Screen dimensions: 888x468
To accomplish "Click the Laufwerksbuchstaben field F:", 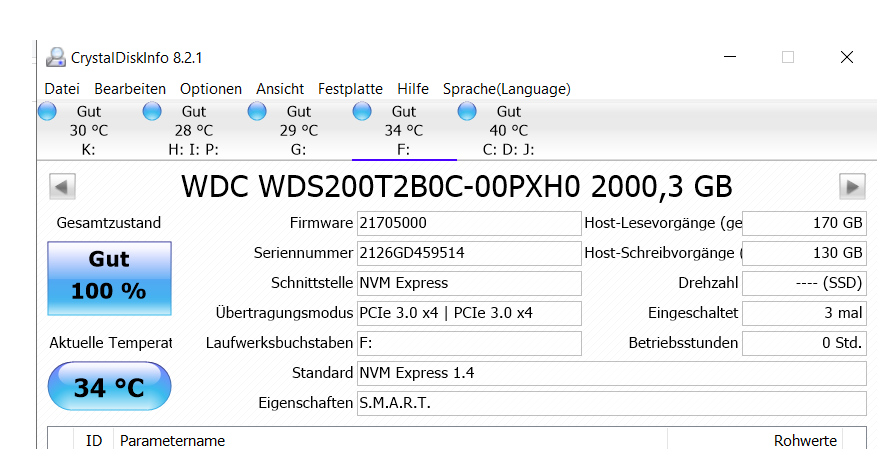I will coord(469,343).
